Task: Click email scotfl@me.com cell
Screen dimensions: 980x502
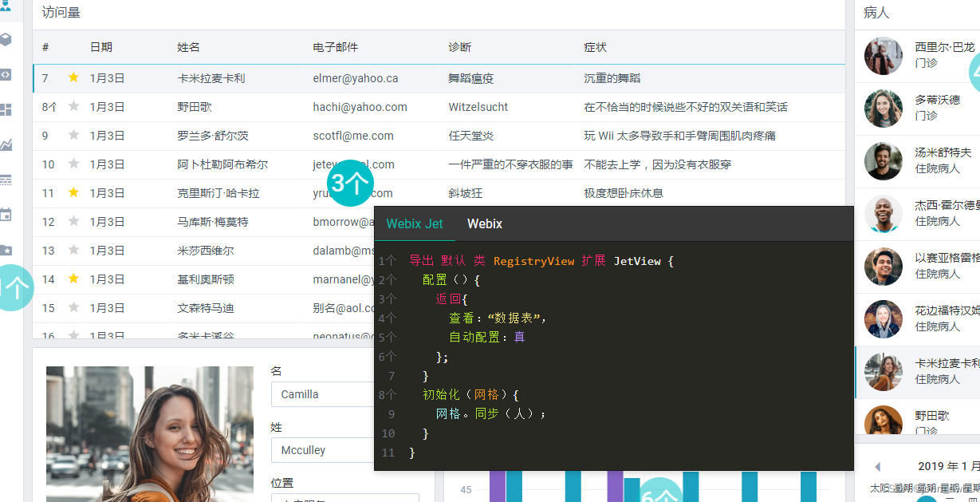Action: click(x=353, y=136)
